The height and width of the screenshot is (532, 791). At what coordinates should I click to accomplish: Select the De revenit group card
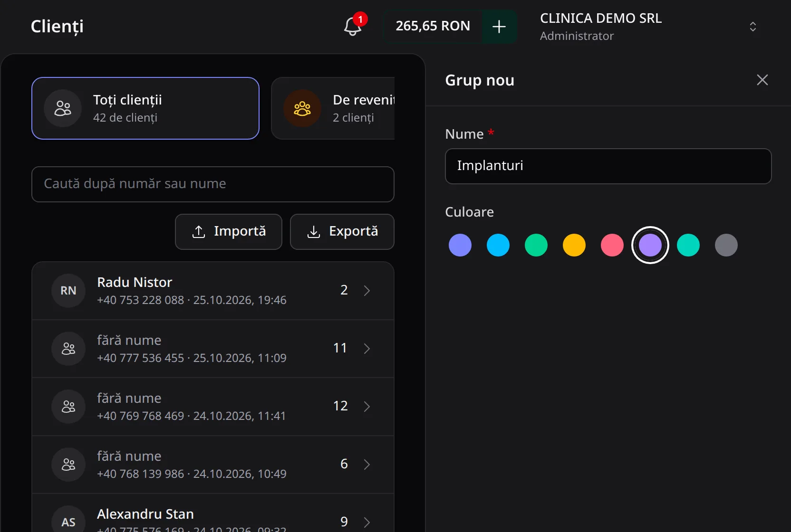(x=333, y=108)
